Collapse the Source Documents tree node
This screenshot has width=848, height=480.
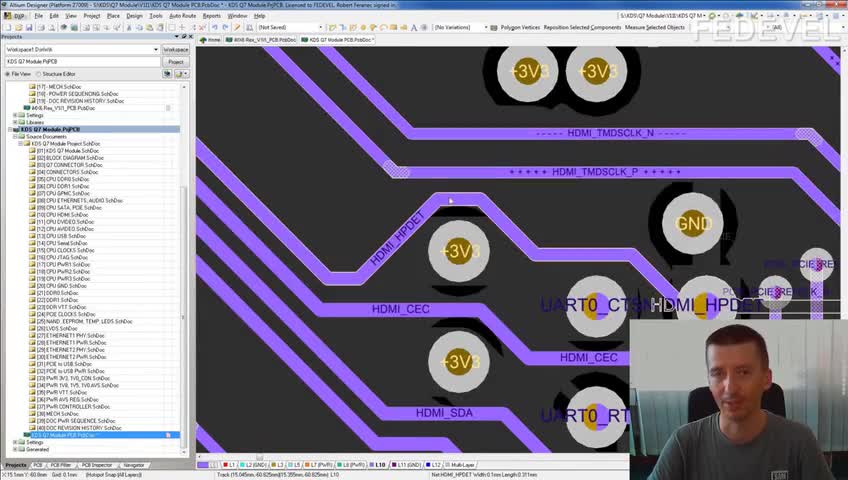15,137
